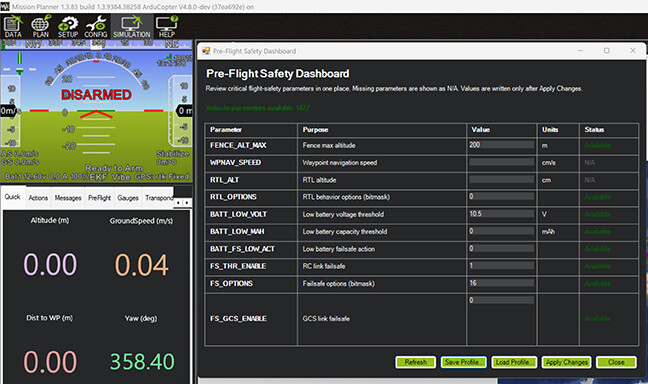
Task: Click the Refresh button
Action: [415, 363]
